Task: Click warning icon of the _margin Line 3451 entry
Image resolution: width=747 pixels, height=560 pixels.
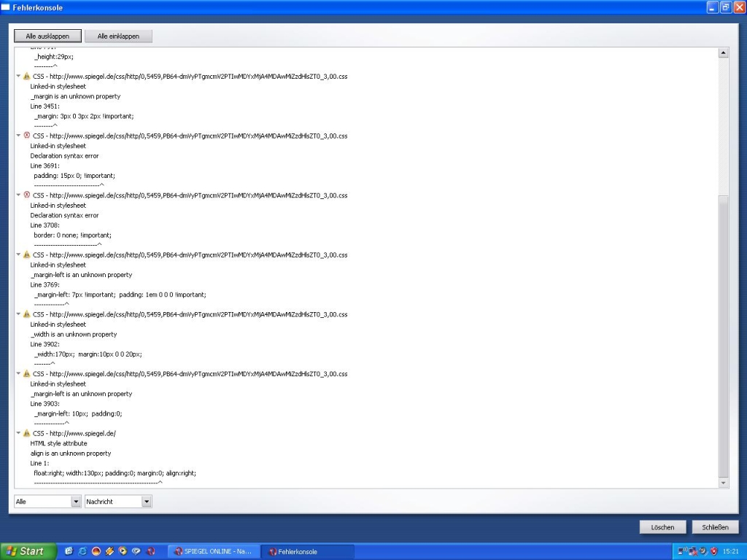Action: (27, 76)
